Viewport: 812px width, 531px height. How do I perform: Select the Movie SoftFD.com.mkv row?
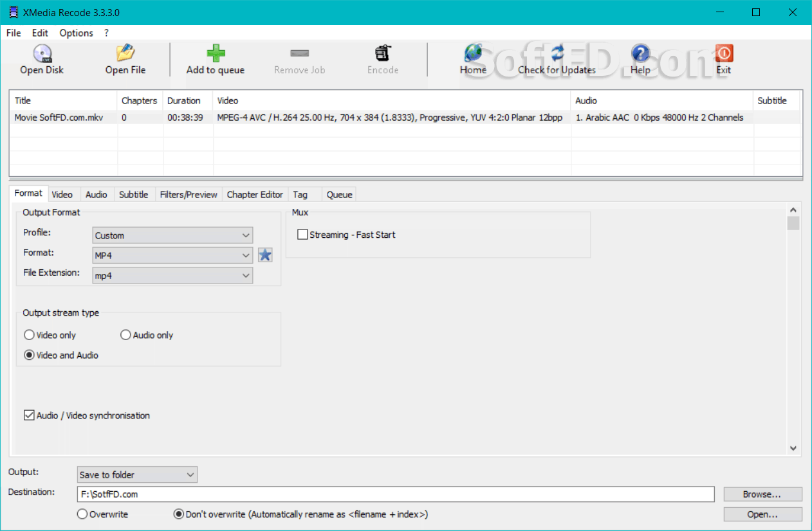tap(405, 118)
